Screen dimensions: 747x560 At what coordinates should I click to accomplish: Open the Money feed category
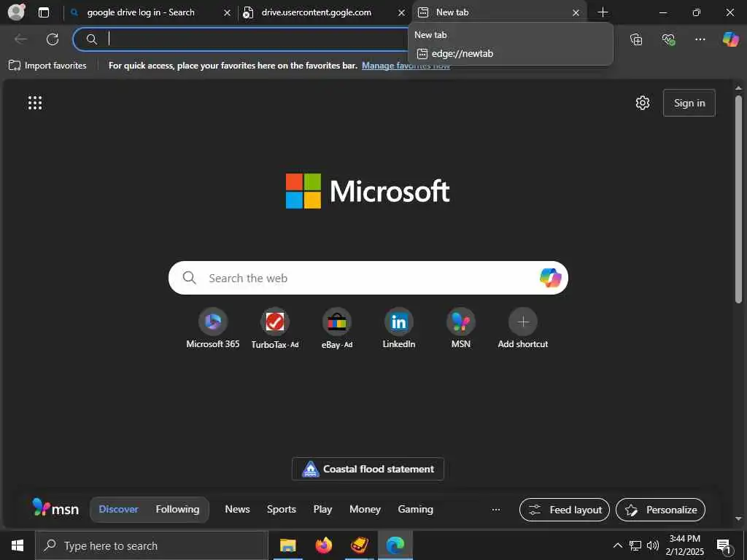(365, 509)
